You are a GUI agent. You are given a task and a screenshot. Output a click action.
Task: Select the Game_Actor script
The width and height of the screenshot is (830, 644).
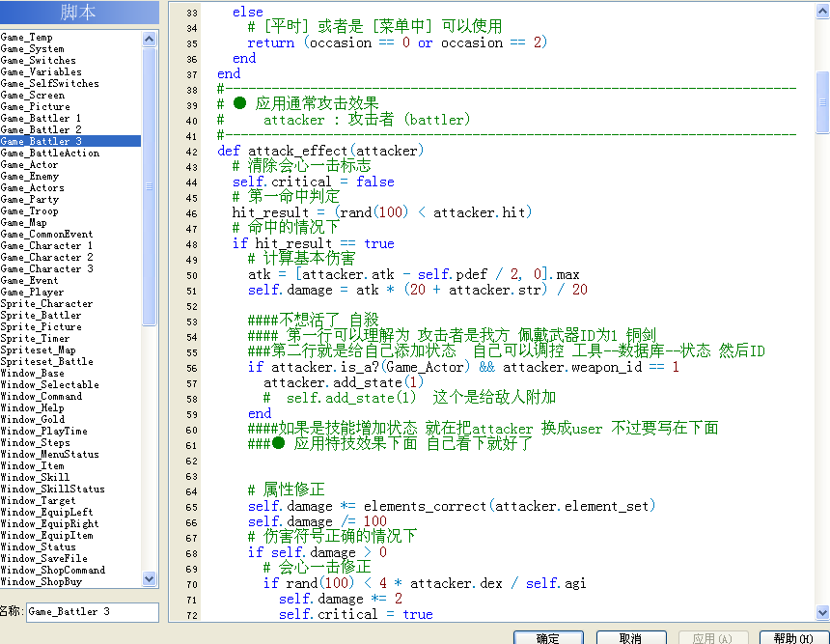29,165
